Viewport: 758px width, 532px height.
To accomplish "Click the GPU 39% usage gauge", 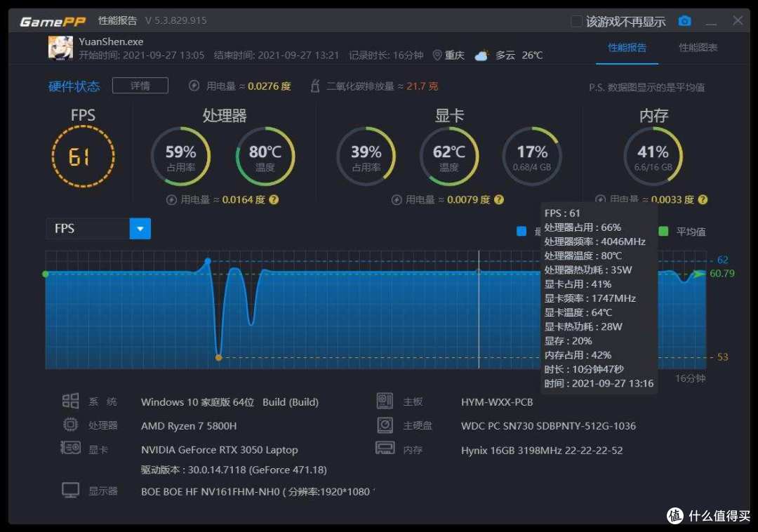I will coord(366,156).
